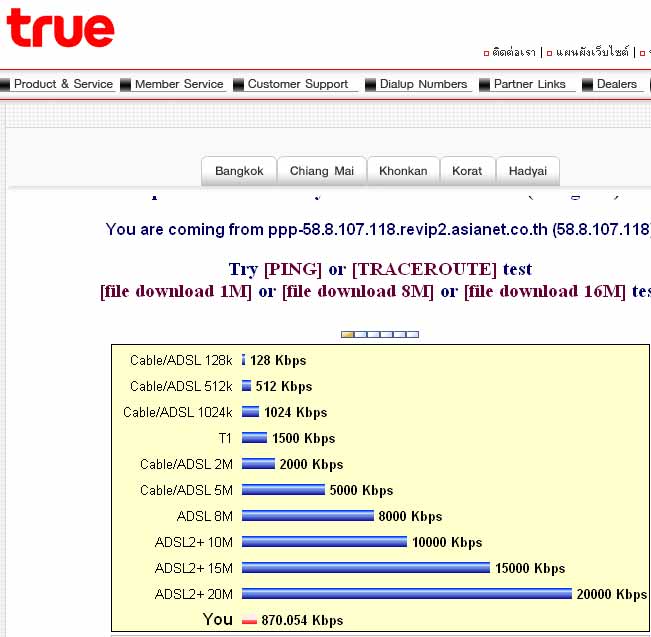Open the Partner Links menu
This screenshot has width=651, height=637.
pos(529,84)
